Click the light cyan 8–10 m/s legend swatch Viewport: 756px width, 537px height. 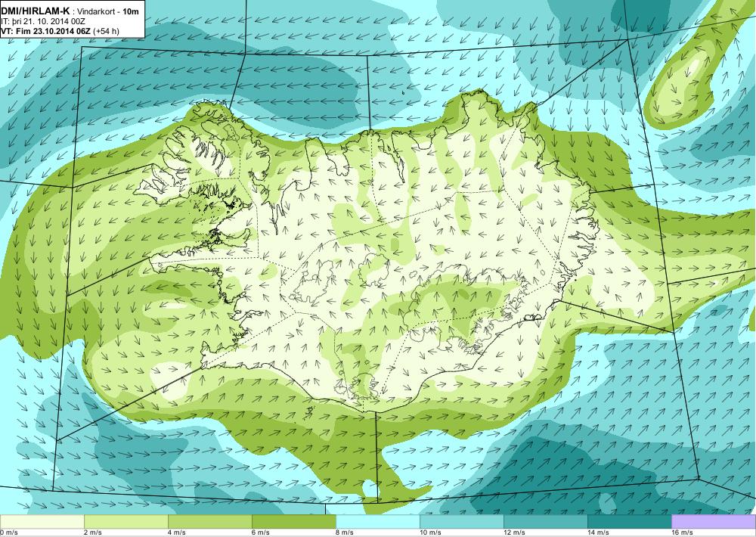click(377, 522)
